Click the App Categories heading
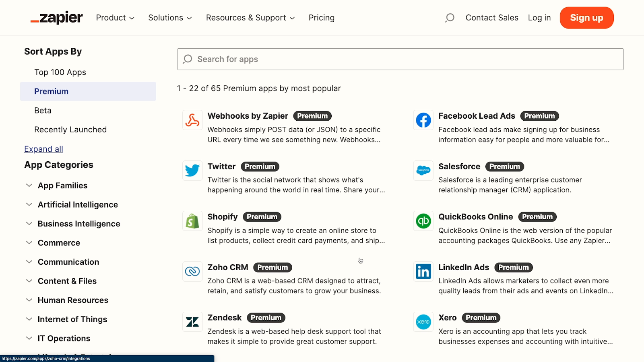The image size is (644, 362). pyautogui.click(x=59, y=165)
